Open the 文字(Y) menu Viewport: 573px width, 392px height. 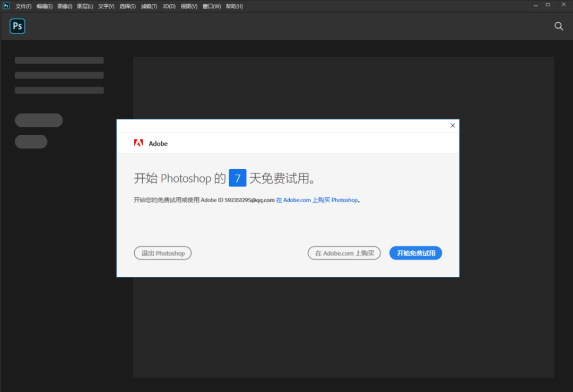click(x=106, y=6)
